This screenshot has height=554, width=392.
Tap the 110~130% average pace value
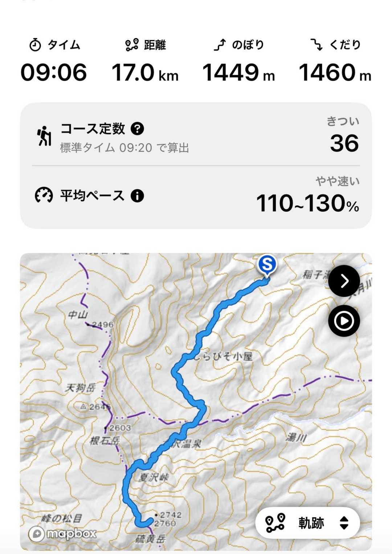tap(307, 203)
